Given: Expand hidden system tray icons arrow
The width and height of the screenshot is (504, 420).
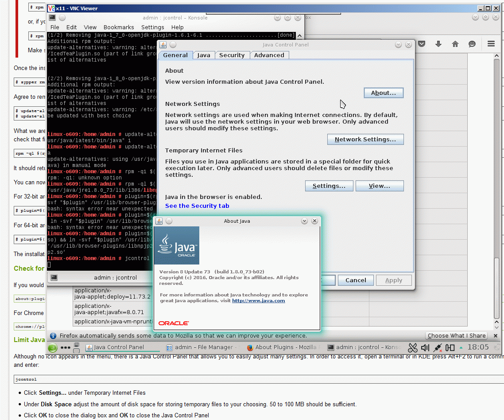Looking at the screenshot, I should pos(461,348).
